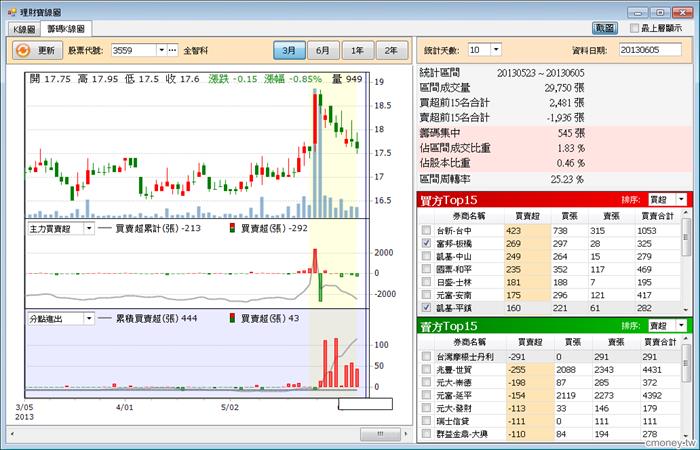Click 4392 total in 元富-延平 row
This screenshot has width=700, height=450.
pos(652,395)
